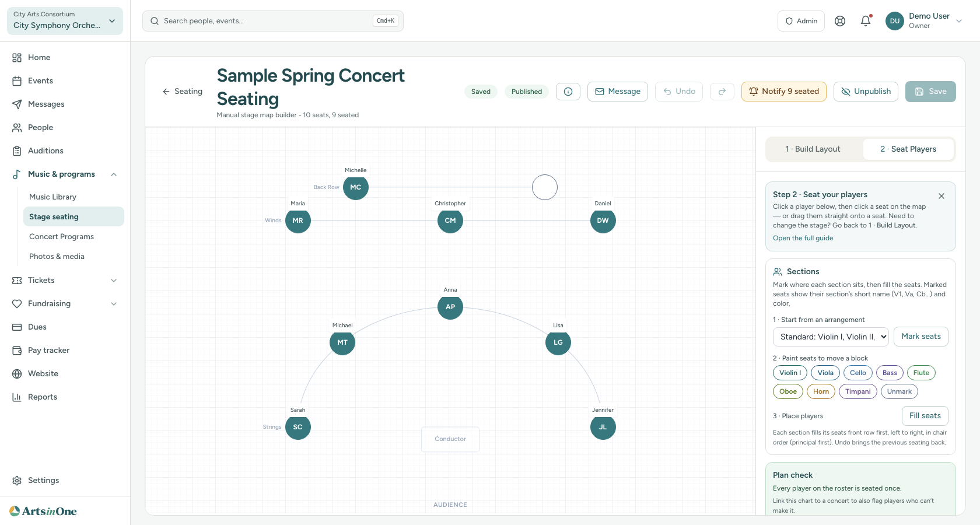This screenshot has width=980, height=525.
Task: Select the Unmark paint chip
Action: [900, 391]
